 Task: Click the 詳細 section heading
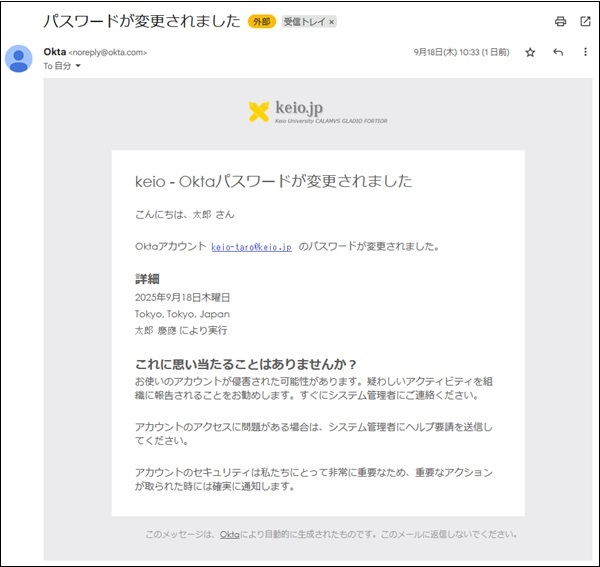(147, 279)
